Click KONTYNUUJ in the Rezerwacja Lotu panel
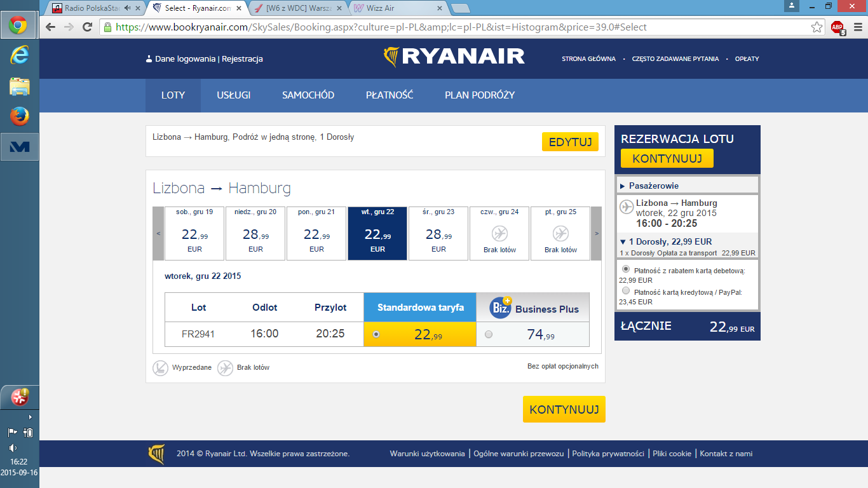Viewport: 868px width, 488px height. pos(667,159)
